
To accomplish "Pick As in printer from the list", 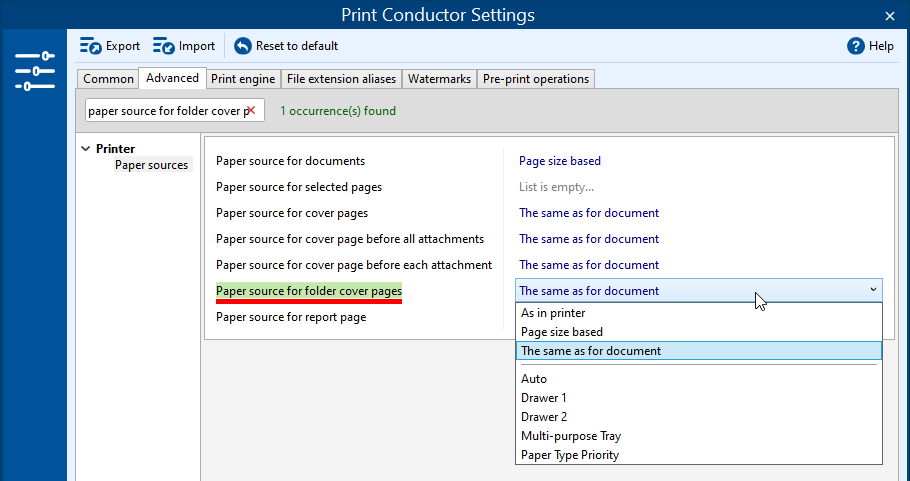I will [553, 313].
